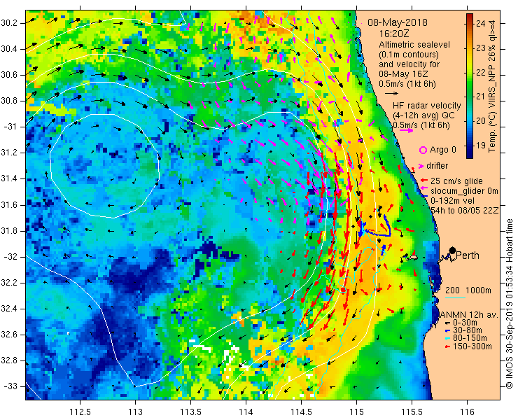Click the black altimetric velocity reference arrow

(392, 94)
